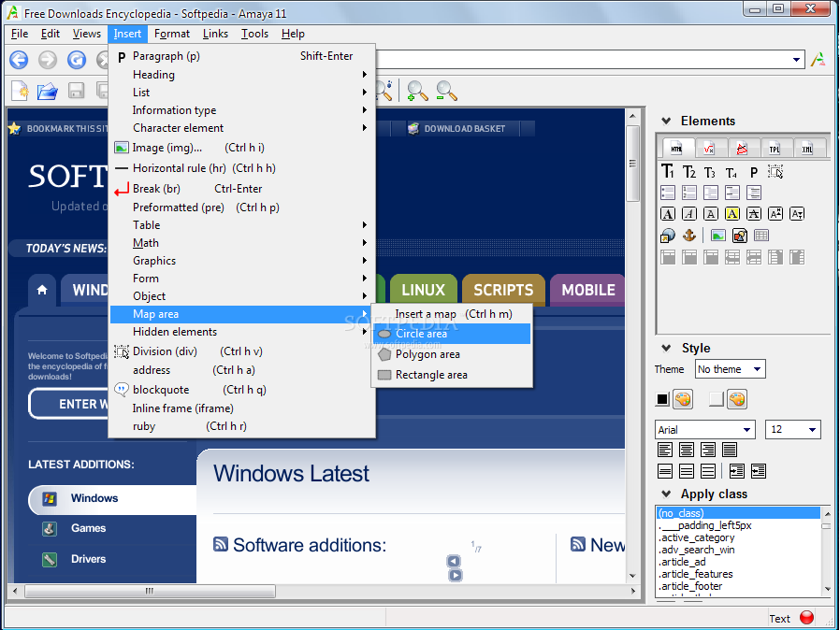Switch to the TPL template tab
This screenshot has width=840, height=630.
(x=775, y=149)
